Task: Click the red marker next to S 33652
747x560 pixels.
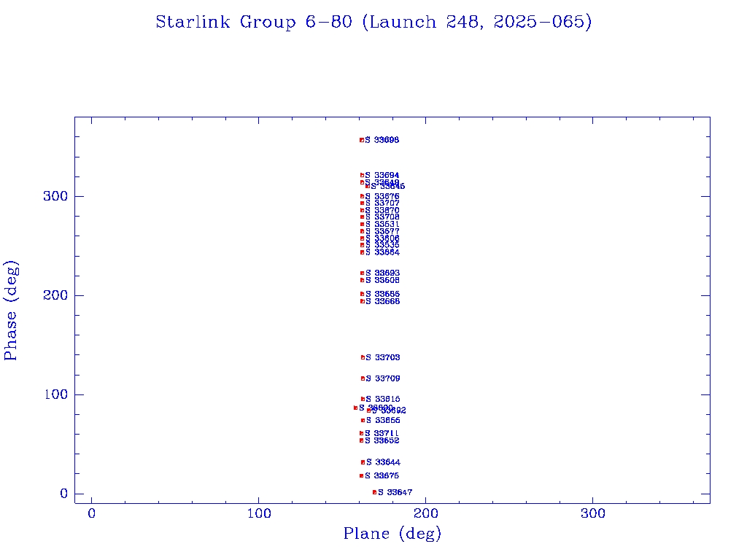Action: point(361,440)
